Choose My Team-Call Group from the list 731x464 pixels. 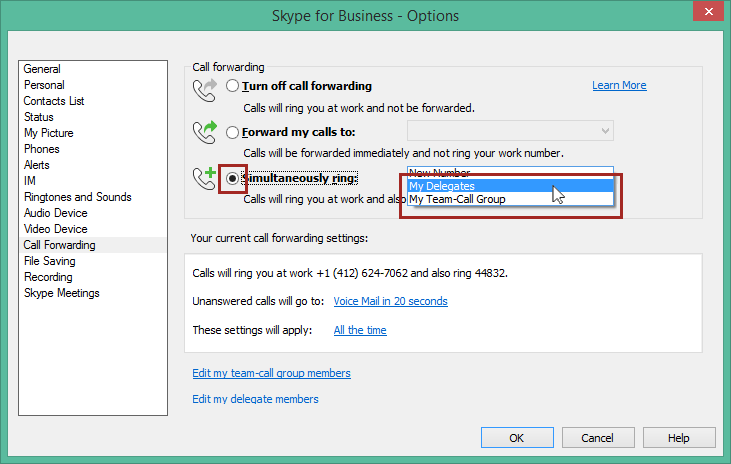coord(510,199)
